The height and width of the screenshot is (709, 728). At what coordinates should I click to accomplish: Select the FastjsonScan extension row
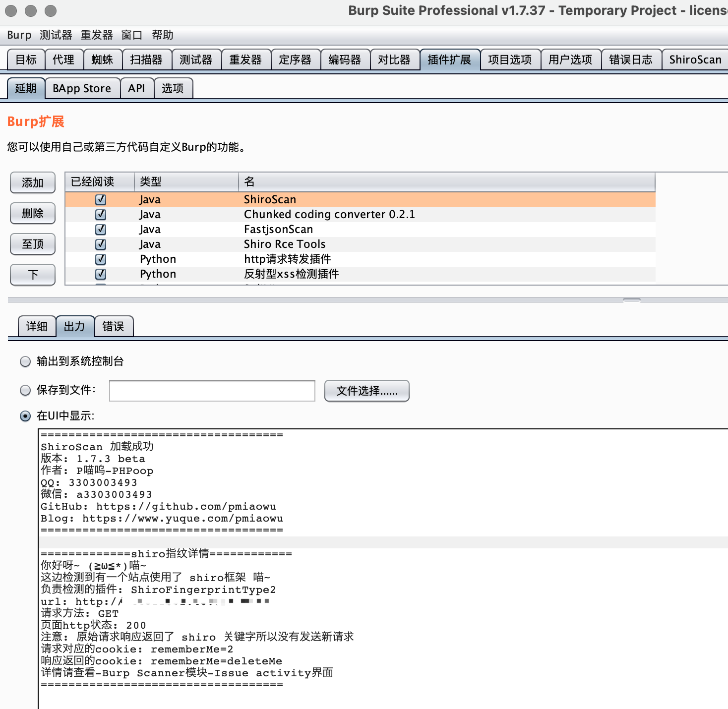point(360,230)
